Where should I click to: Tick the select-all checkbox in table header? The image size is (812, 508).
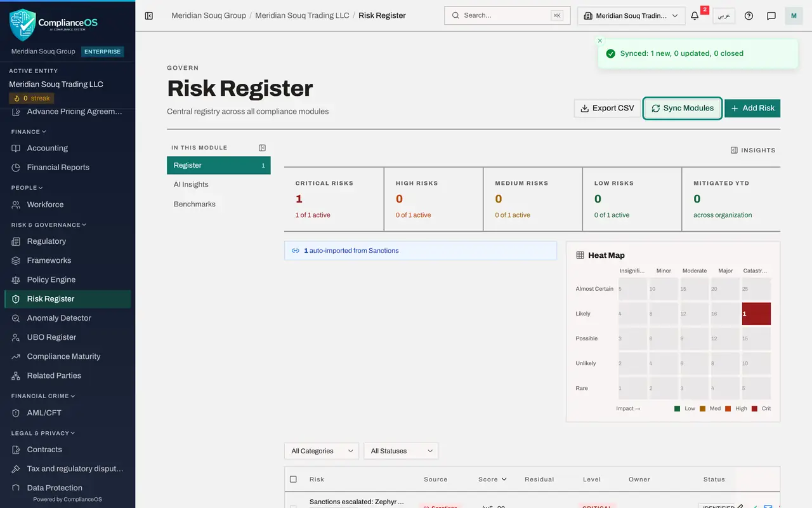coord(293,479)
